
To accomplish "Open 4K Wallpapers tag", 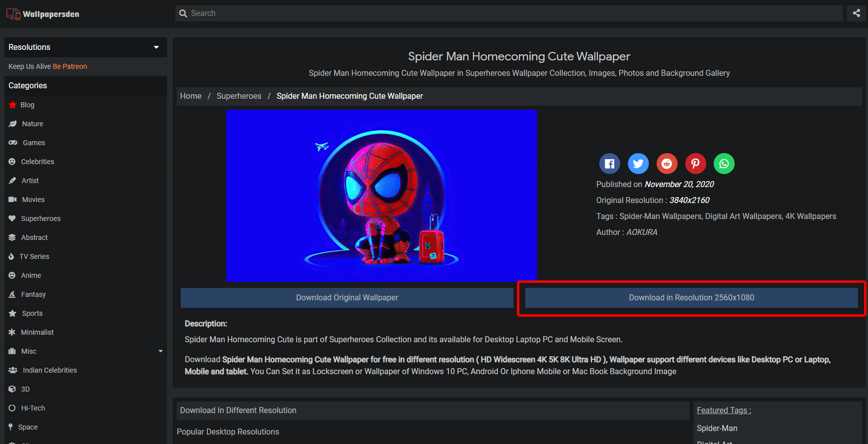I will [x=811, y=217].
